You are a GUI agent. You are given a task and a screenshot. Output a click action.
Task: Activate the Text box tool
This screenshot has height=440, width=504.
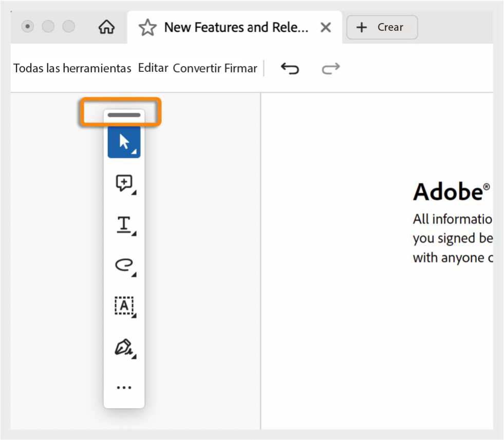124,306
